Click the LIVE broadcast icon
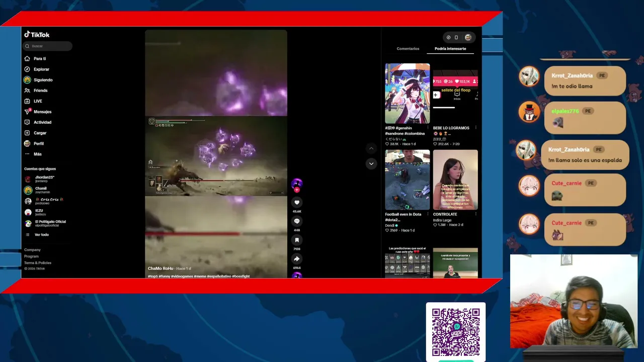Viewport: 644px width, 362px height. pyautogui.click(x=27, y=101)
